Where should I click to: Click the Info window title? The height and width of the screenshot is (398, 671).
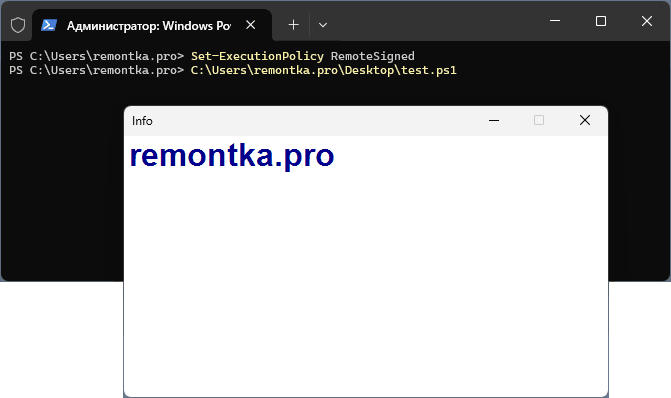[142, 121]
